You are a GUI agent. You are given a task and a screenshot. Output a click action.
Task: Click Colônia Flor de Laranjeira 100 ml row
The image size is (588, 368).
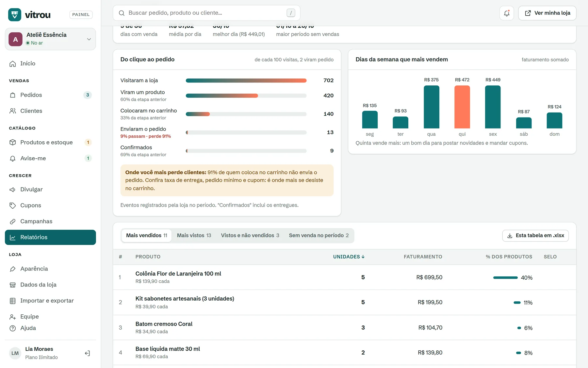[x=344, y=277]
